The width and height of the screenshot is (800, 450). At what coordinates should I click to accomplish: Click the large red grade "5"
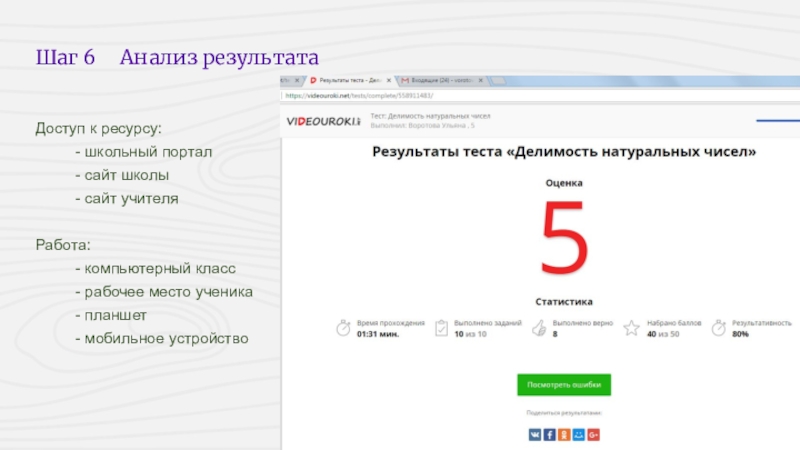[x=564, y=237]
